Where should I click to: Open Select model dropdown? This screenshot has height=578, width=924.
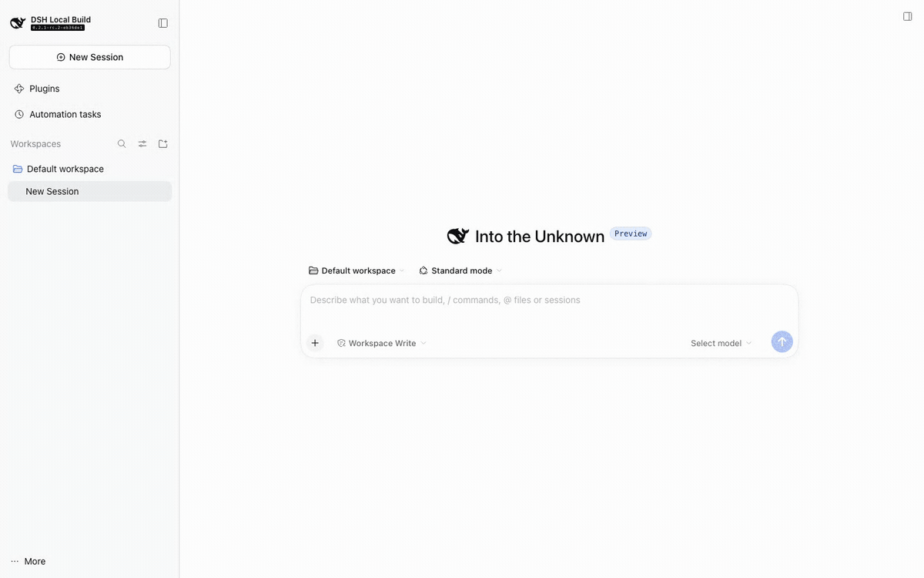click(x=721, y=343)
